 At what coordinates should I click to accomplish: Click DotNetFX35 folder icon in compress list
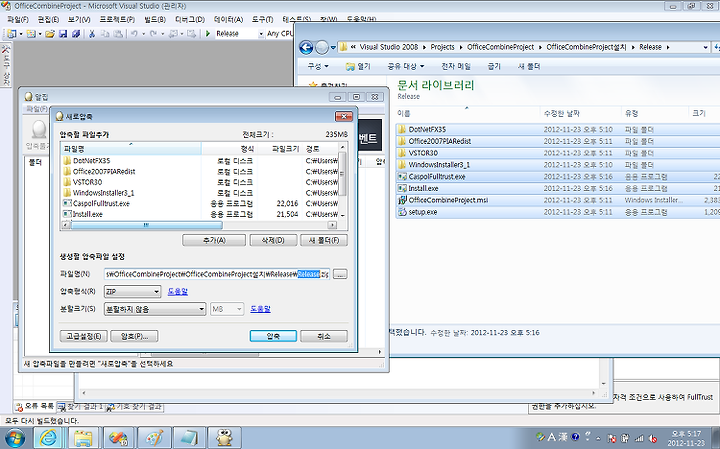(x=67, y=161)
